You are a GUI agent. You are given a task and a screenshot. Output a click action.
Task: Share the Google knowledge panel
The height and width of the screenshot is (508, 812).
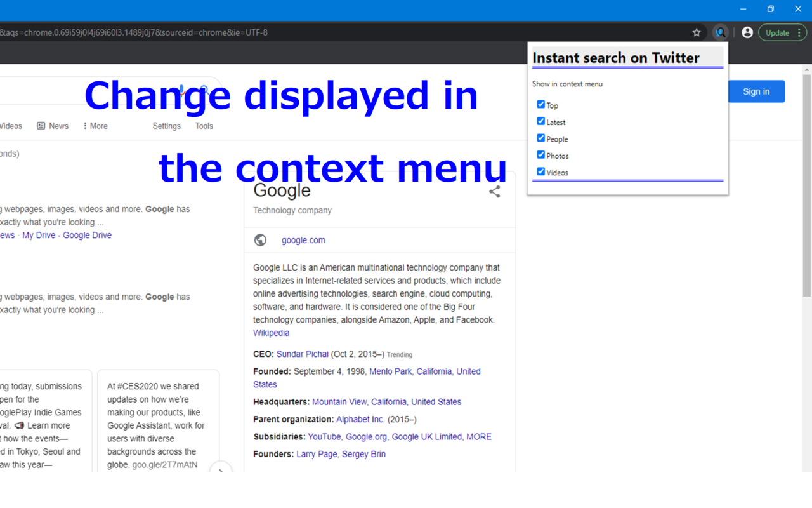click(x=495, y=191)
